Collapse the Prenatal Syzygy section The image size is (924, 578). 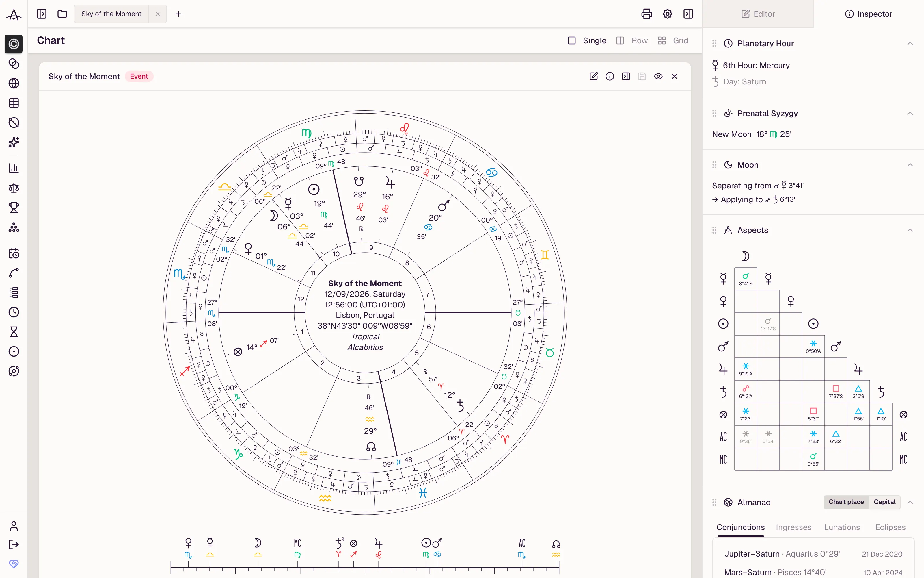pos(910,114)
